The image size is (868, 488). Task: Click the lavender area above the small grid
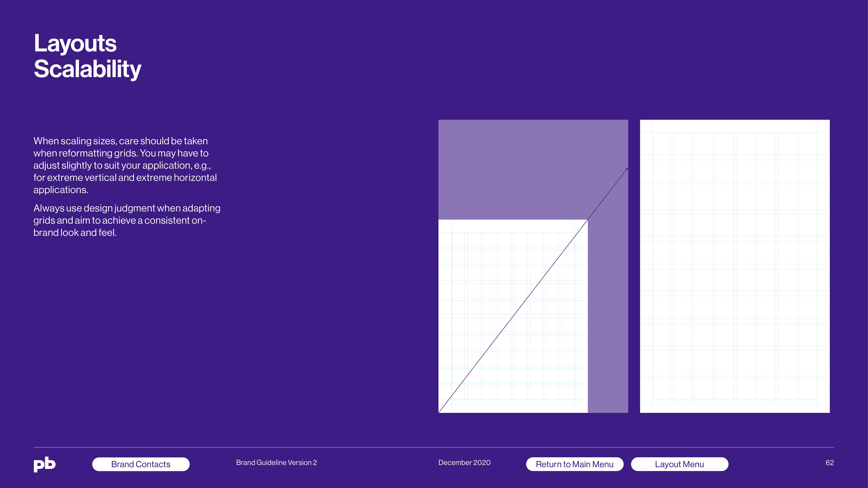(x=519, y=169)
